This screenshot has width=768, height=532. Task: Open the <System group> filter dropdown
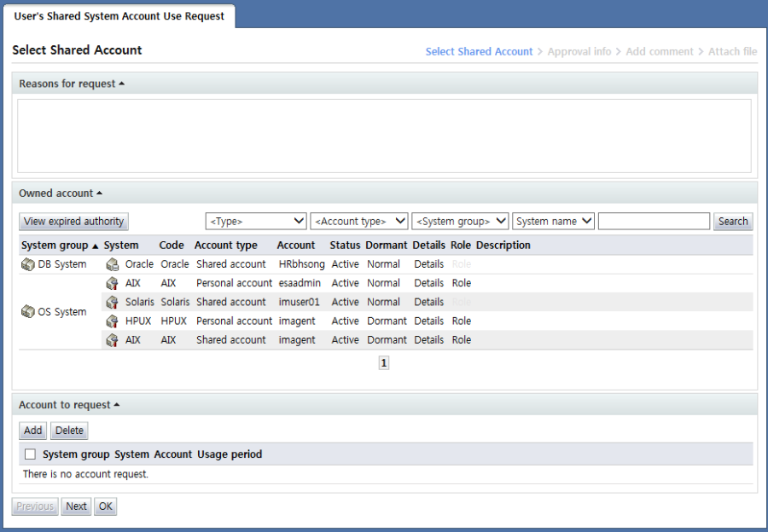[x=460, y=222]
